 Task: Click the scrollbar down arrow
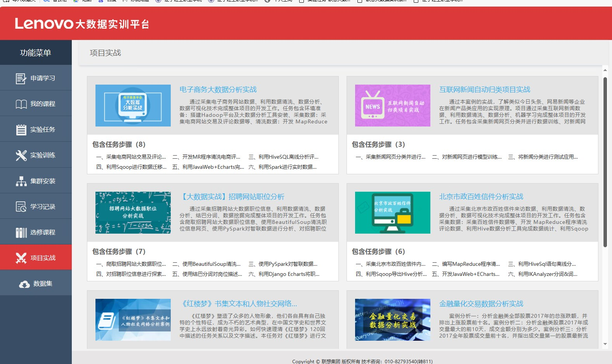(x=605, y=344)
